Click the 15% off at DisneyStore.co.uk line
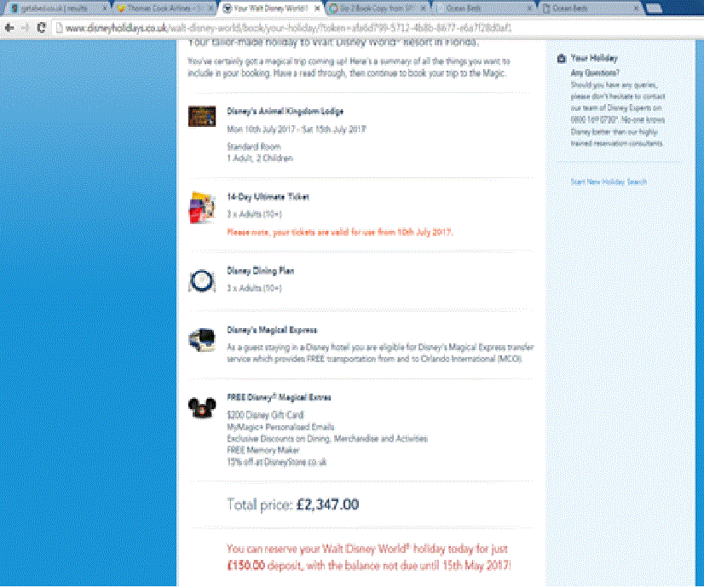The image size is (704, 588). click(x=276, y=462)
